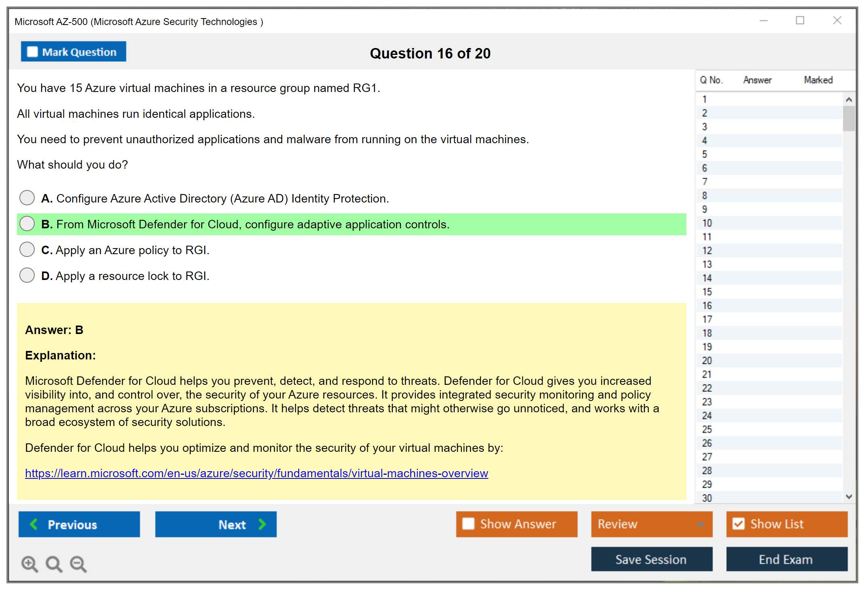This screenshot has height=593, width=868.
Task: Click the zoom in magnifier icon
Action: [29, 564]
